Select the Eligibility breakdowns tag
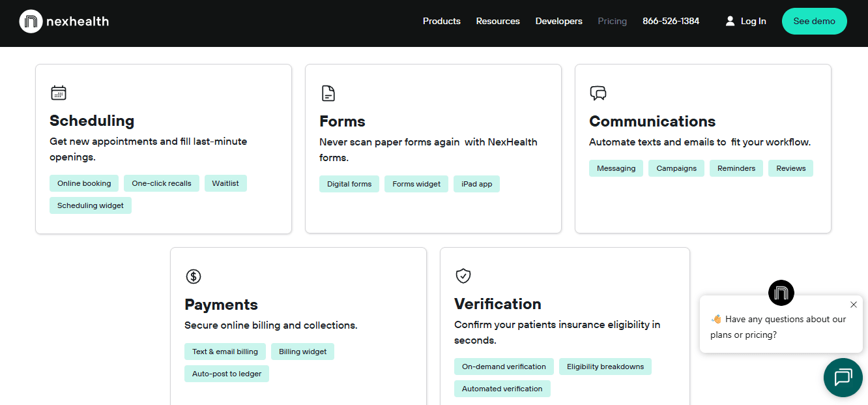 [605, 367]
